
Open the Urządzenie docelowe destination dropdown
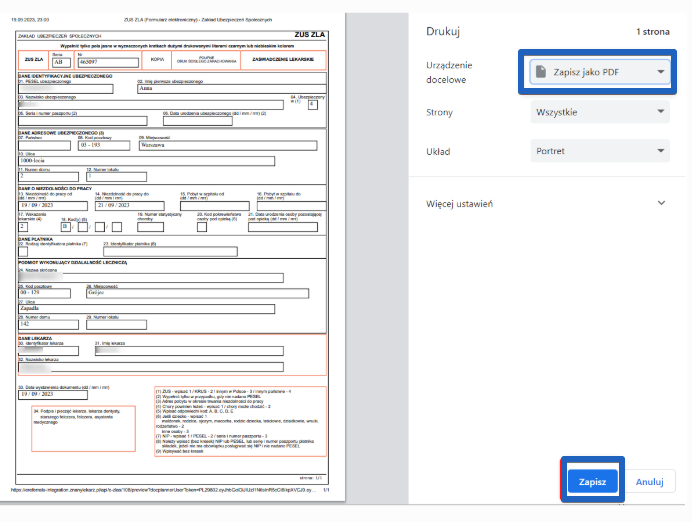(600, 72)
